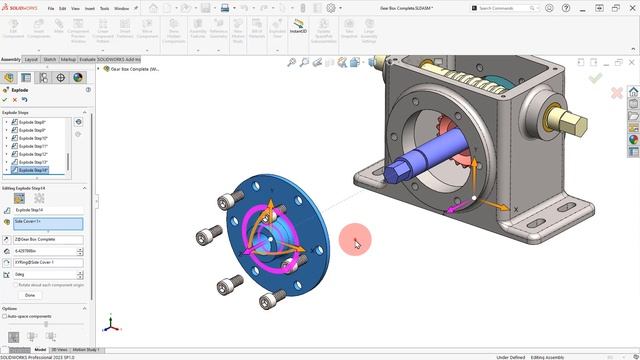Collapse the Options section
640x360 pixels.
(84, 309)
